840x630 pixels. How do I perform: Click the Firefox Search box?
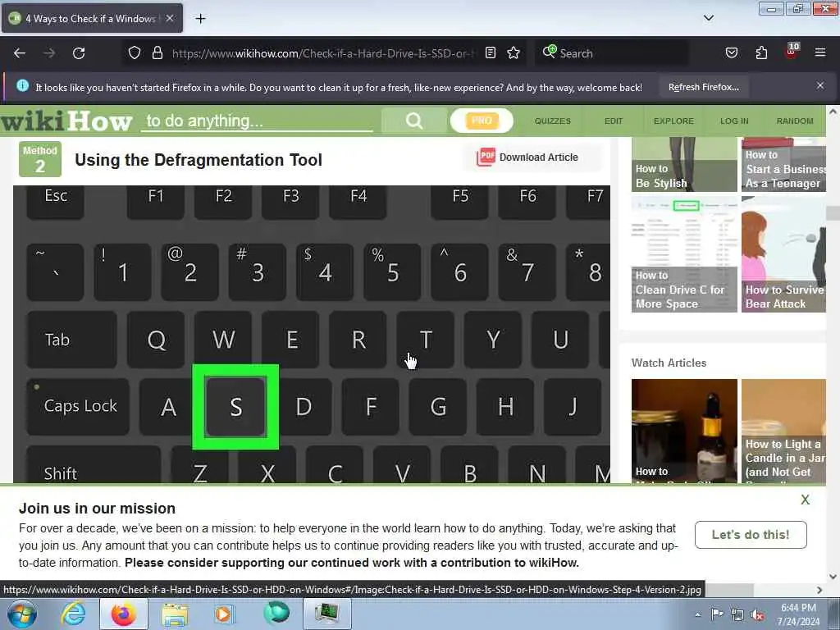(x=610, y=53)
